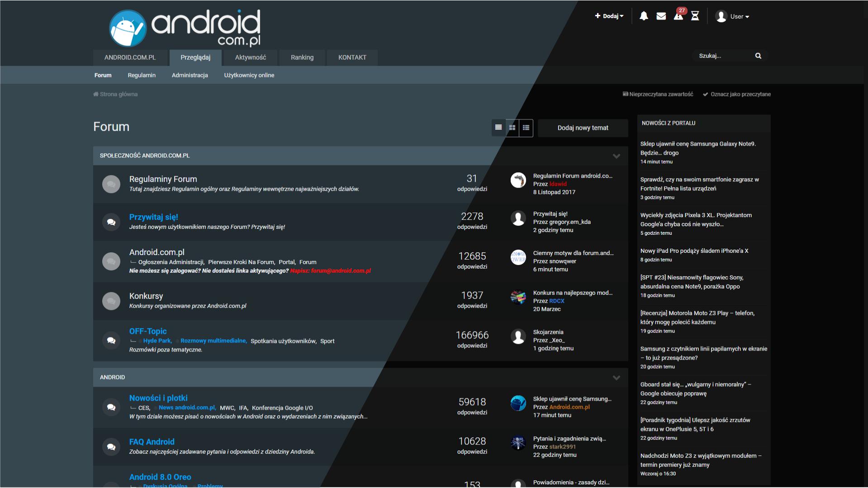Click stark2991 avatar in FAQ Android row
868x488 pixels.
coord(518,443)
